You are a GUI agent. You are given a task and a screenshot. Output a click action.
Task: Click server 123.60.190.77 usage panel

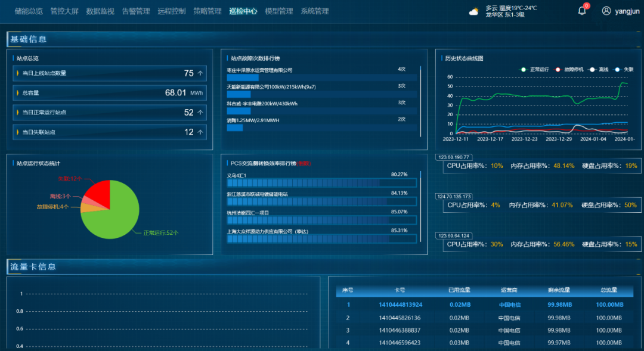point(541,166)
